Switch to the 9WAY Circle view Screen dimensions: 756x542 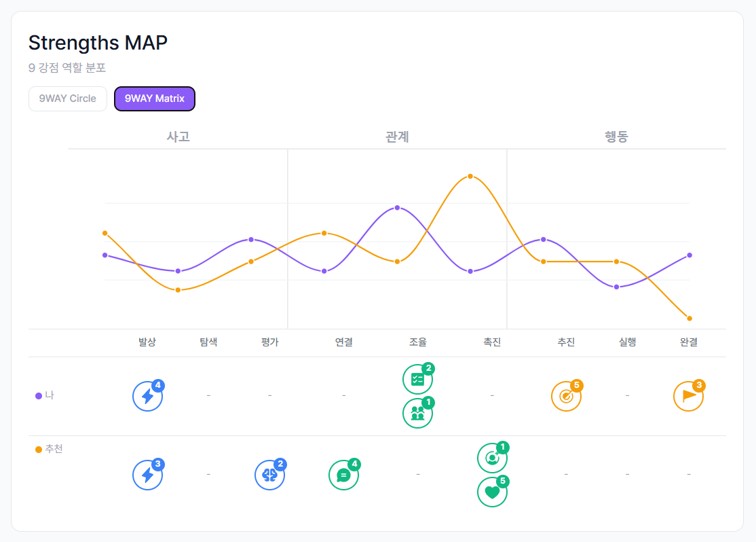coord(67,98)
